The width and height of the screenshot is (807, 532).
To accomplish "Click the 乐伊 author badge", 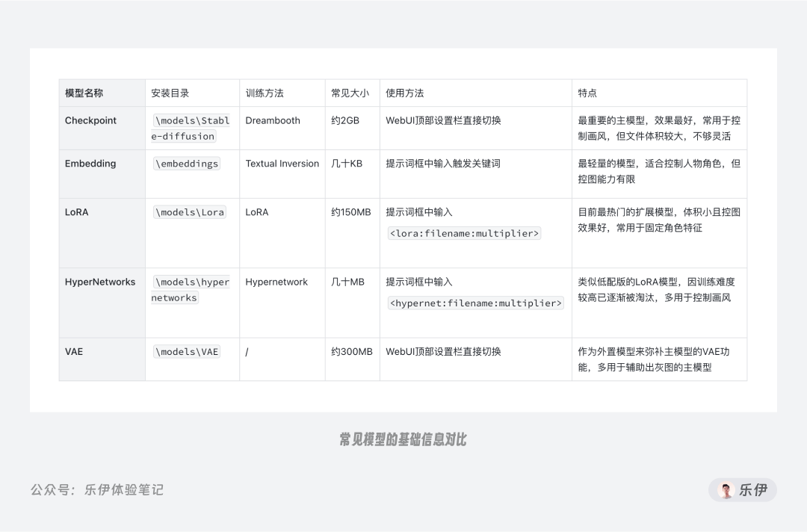I will point(743,490).
